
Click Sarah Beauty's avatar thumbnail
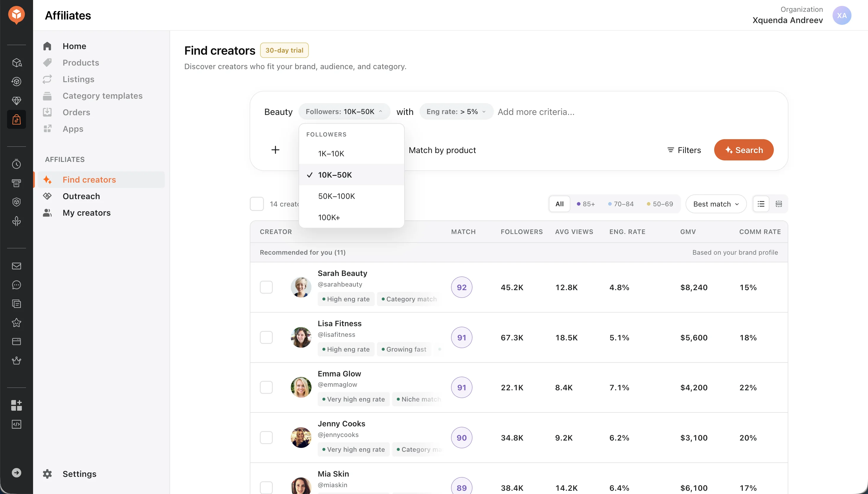tap(301, 287)
